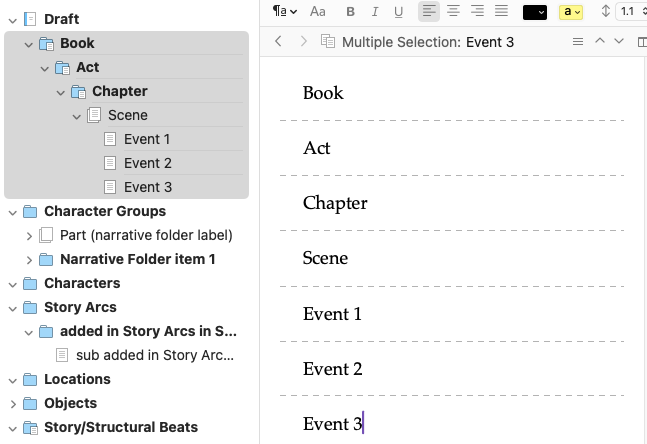Open the yellow highlight color dropdown
Viewport: 647px width, 444px height.
[x=572, y=12]
